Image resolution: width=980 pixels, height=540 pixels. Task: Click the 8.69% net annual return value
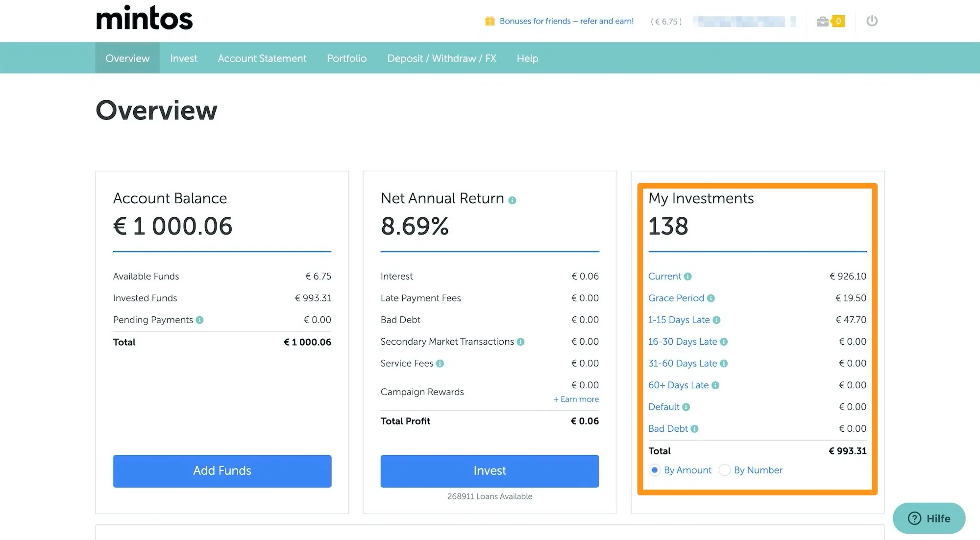point(415,226)
